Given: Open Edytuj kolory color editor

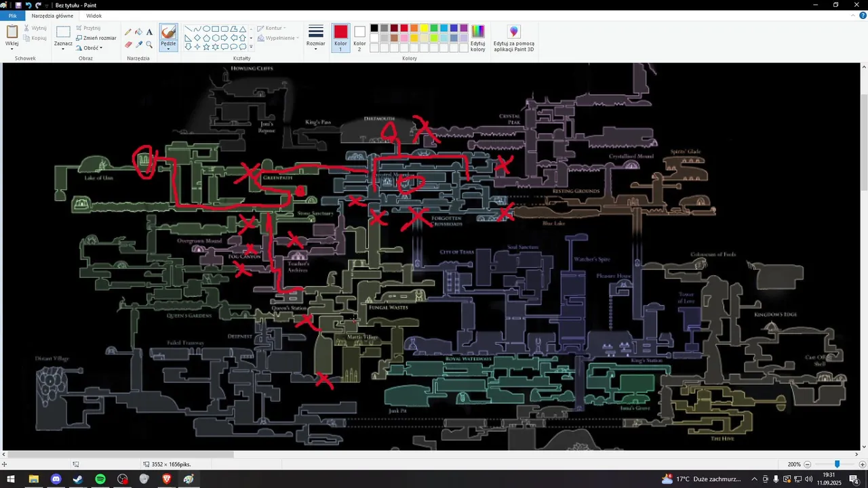Looking at the screenshot, I should pos(478,38).
